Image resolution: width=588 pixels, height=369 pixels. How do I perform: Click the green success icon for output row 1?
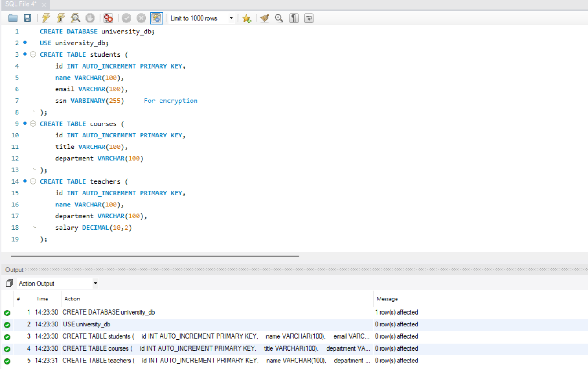pos(7,313)
